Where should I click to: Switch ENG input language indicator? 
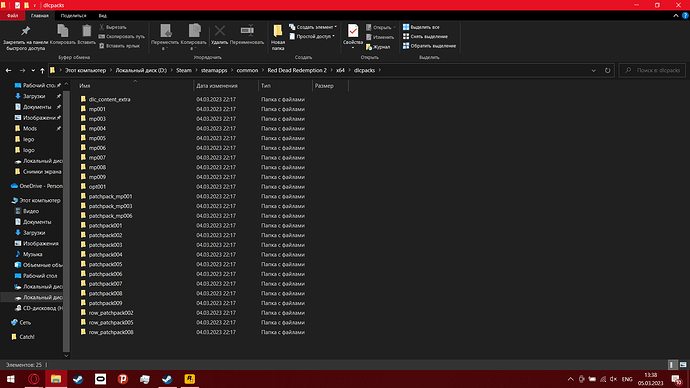point(627,379)
